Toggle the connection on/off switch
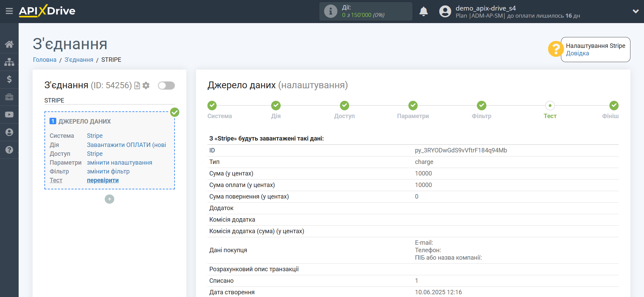Screen dimensions: 644x297 click(166, 86)
